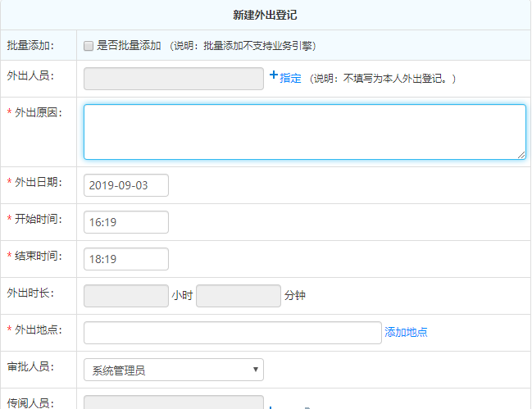The image size is (532, 409).
Task: Tick the 是否批量添加 checkbox
Action: pyautogui.click(x=89, y=46)
